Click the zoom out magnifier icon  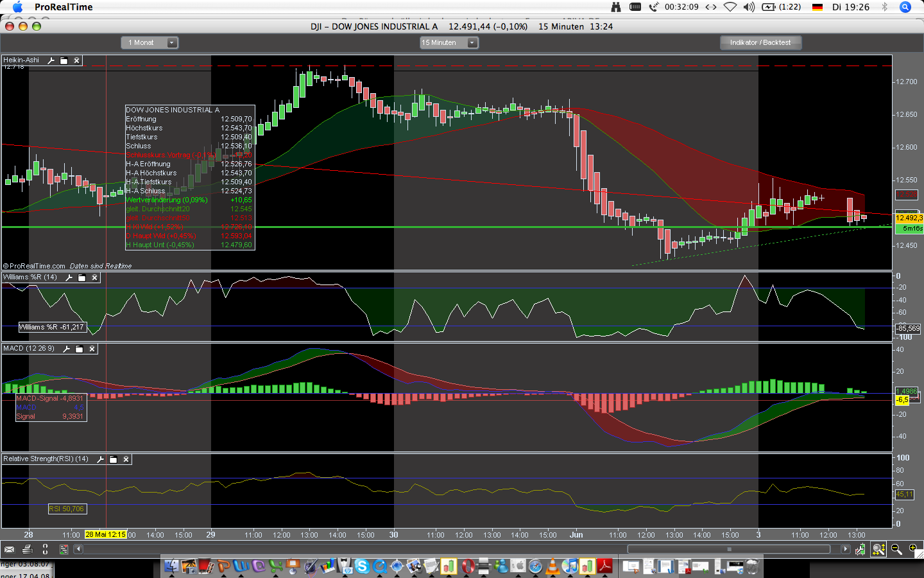pyautogui.click(x=896, y=549)
